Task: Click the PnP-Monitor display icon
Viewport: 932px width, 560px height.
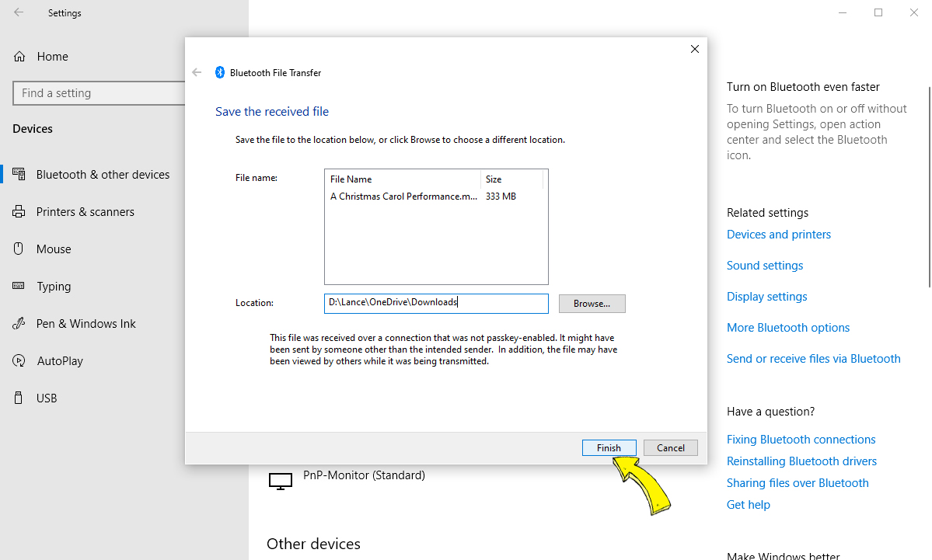Action: tap(281, 481)
